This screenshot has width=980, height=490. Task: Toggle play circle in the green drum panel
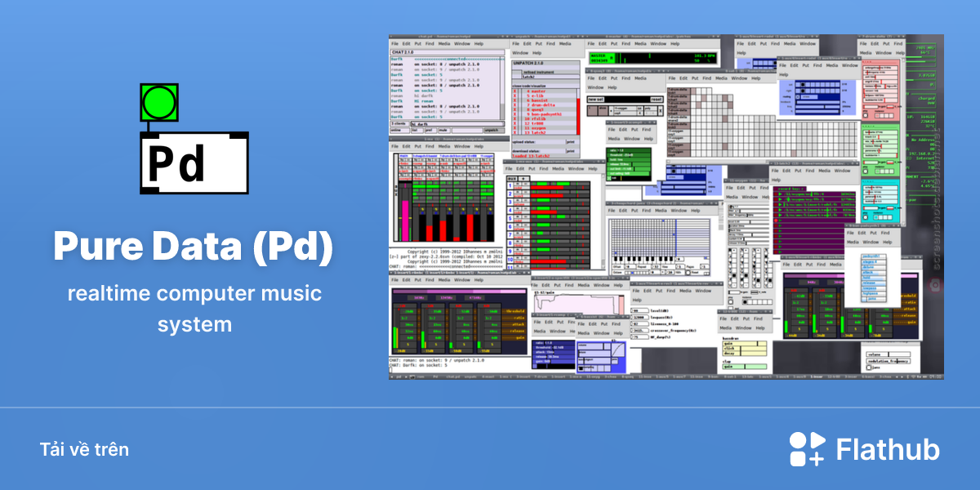pos(866,171)
